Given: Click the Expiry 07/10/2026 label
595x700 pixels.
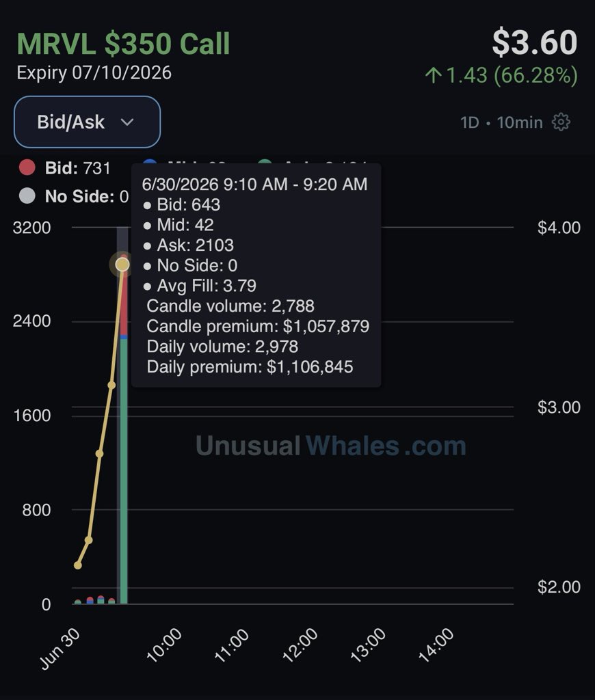Looking at the screenshot, I should click(94, 72).
